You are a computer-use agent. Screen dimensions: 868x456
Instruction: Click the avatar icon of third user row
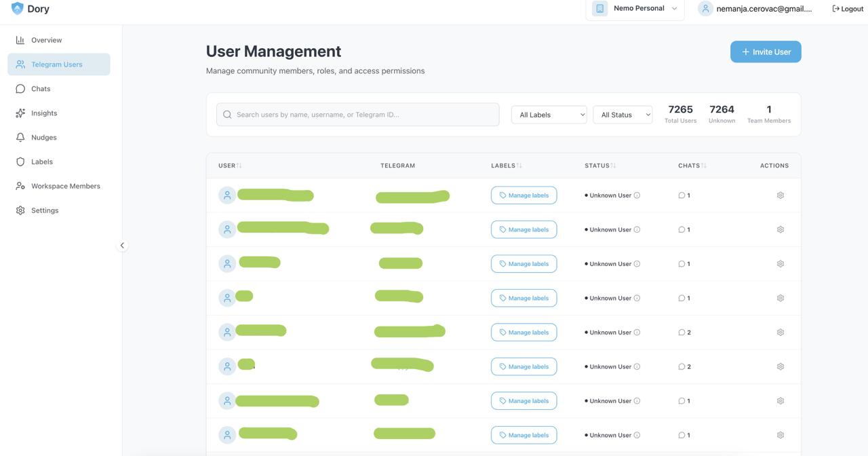pos(227,264)
